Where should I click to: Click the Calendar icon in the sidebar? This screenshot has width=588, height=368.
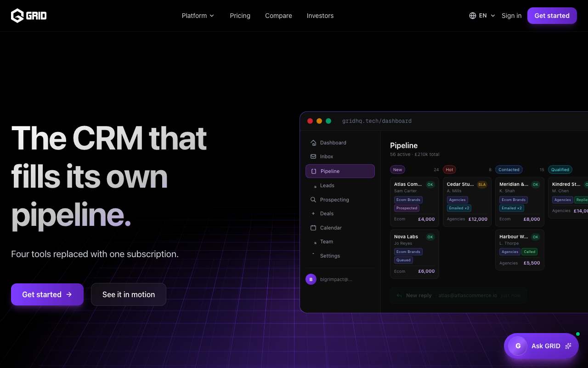pos(313,228)
